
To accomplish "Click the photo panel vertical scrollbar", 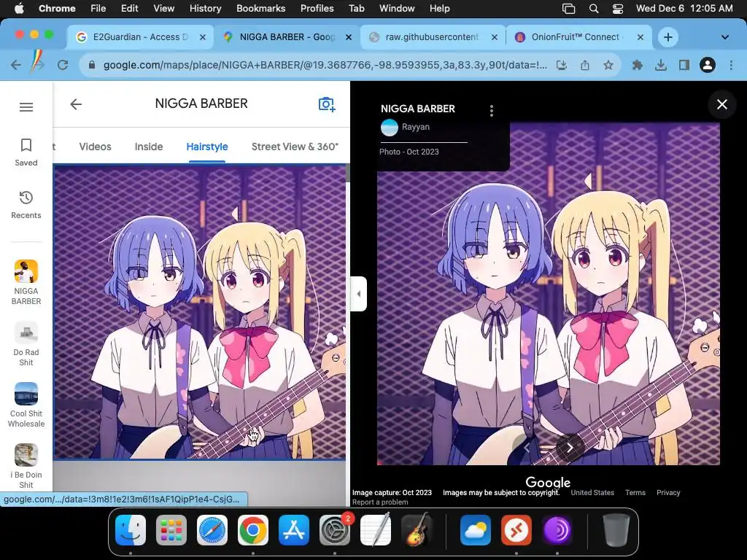I will coord(348,172).
